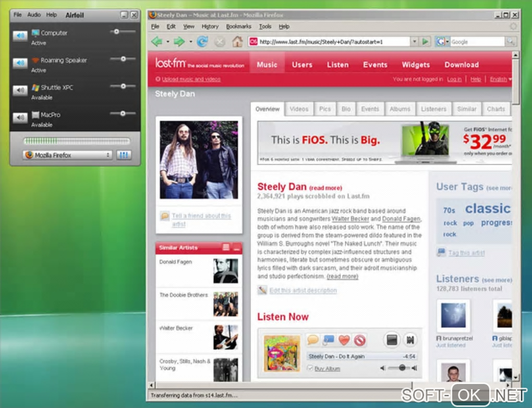Open Airfoil source dropdown showing Mozilla Firefox
Image resolution: width=532 pixels, height=408 pixels.
[67, 155]
